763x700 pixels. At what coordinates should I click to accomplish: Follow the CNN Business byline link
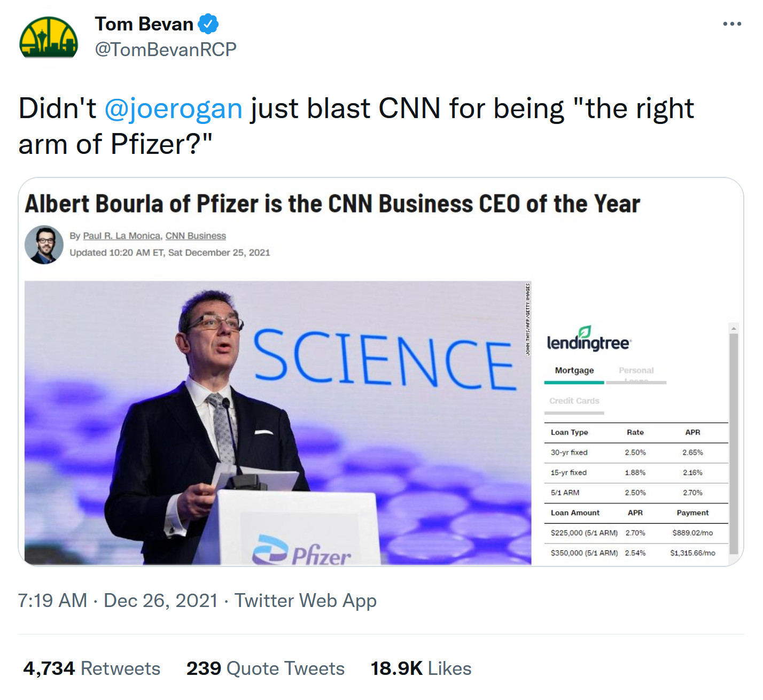coord(196,236)
